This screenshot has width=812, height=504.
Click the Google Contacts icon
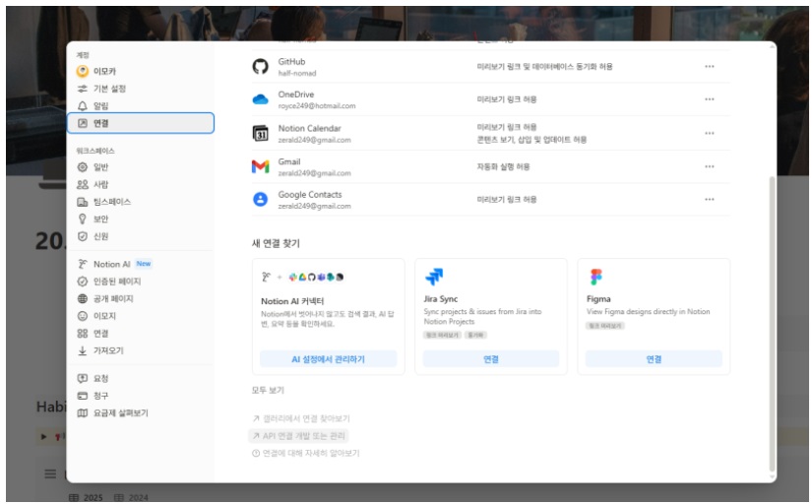click(x=261, y=200)
